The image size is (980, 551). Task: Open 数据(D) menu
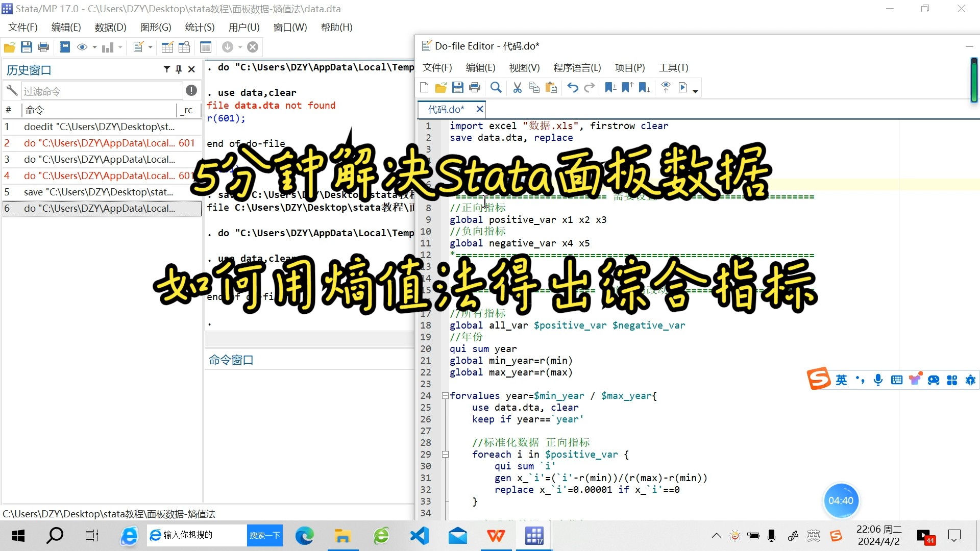tap(110, 28)
